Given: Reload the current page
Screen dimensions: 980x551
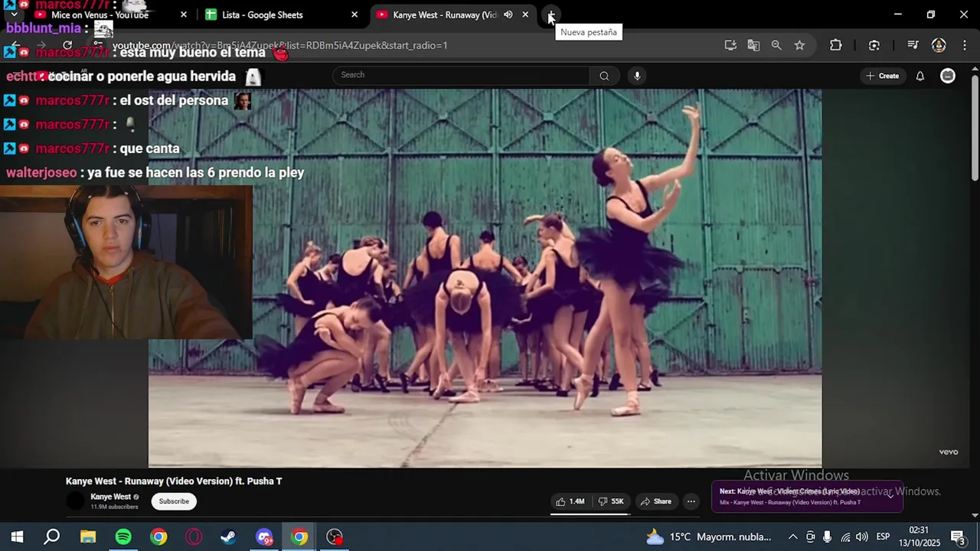Looking at the screenshot, I should [x=67, y=45].
